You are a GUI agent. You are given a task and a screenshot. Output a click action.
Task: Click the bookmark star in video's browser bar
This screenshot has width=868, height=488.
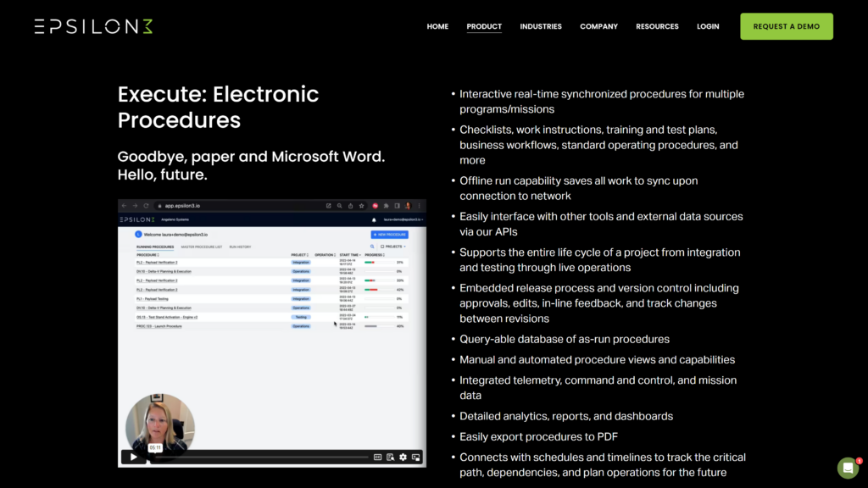(361, 206)
